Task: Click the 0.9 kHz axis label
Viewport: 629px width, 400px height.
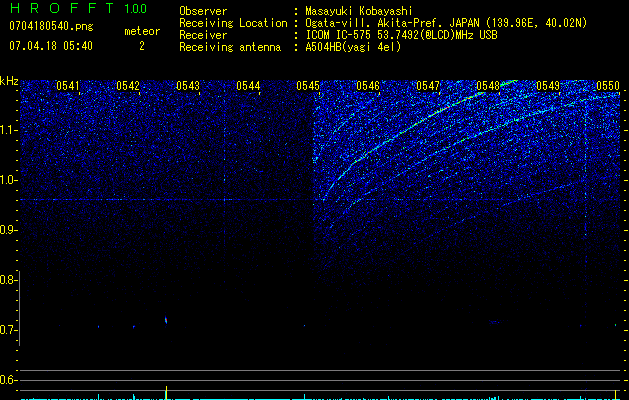Action: click(9, 230)
